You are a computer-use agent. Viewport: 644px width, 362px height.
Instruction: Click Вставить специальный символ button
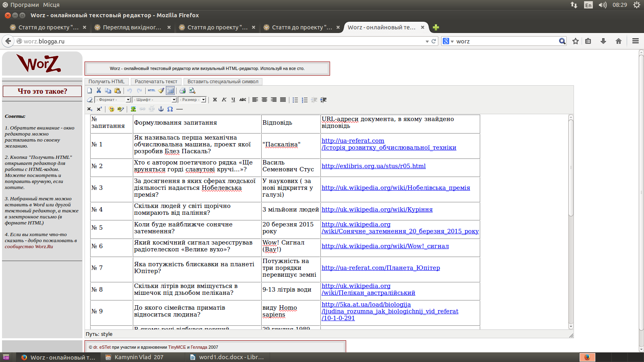223,82
